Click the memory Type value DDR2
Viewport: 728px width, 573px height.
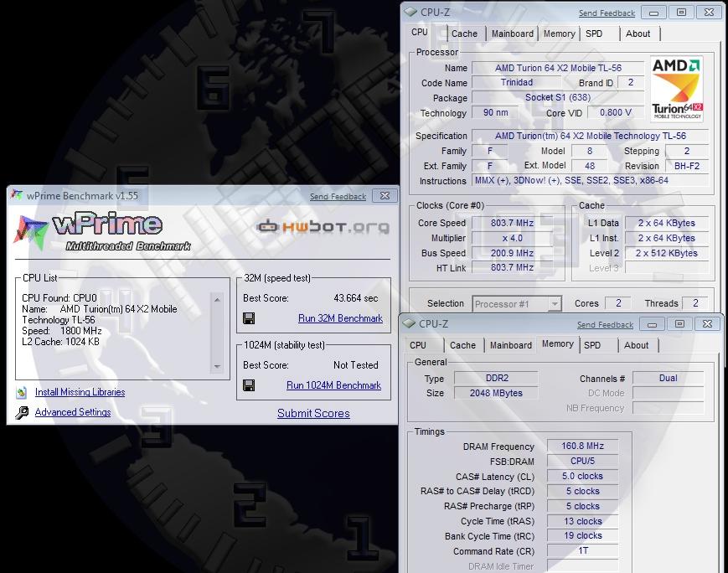tap(497, 378)
